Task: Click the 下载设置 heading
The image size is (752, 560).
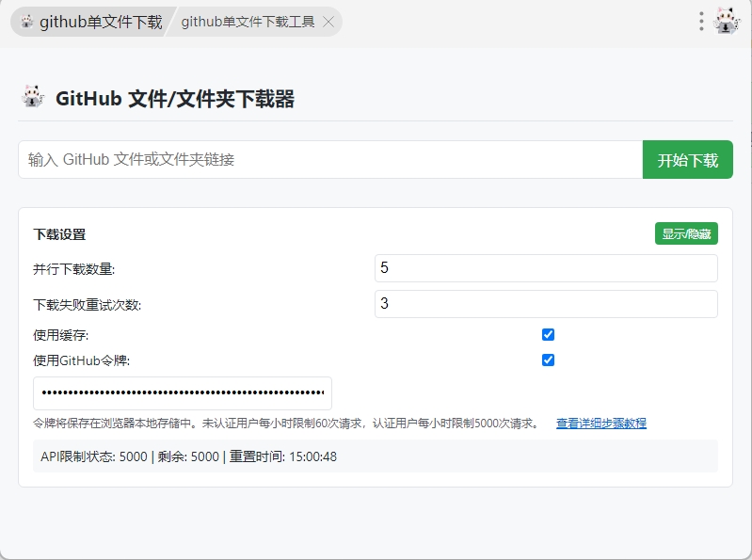Action: pyautogui.click(x=59, y=234)
